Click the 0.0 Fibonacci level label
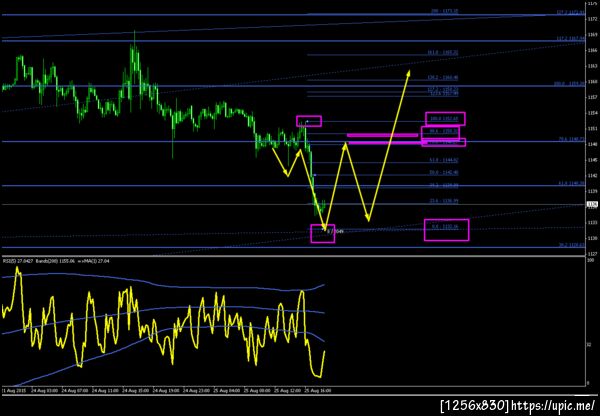 [x=445, y=227]
